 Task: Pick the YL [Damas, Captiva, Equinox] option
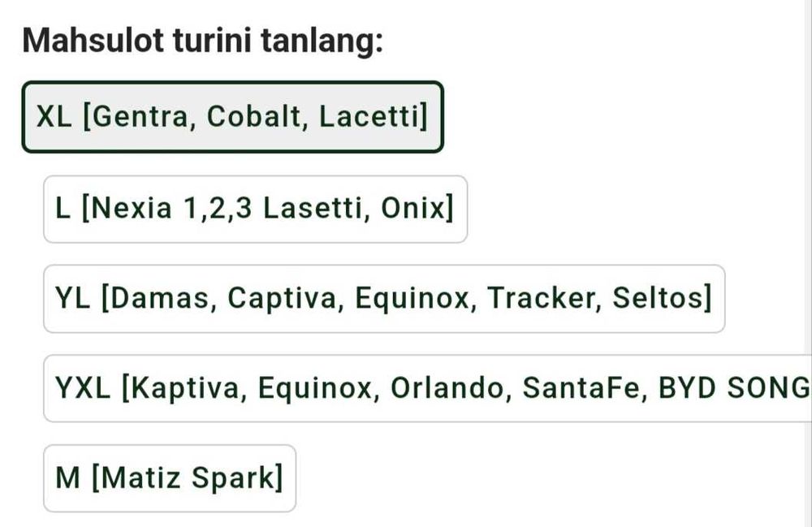coord(383,299)
